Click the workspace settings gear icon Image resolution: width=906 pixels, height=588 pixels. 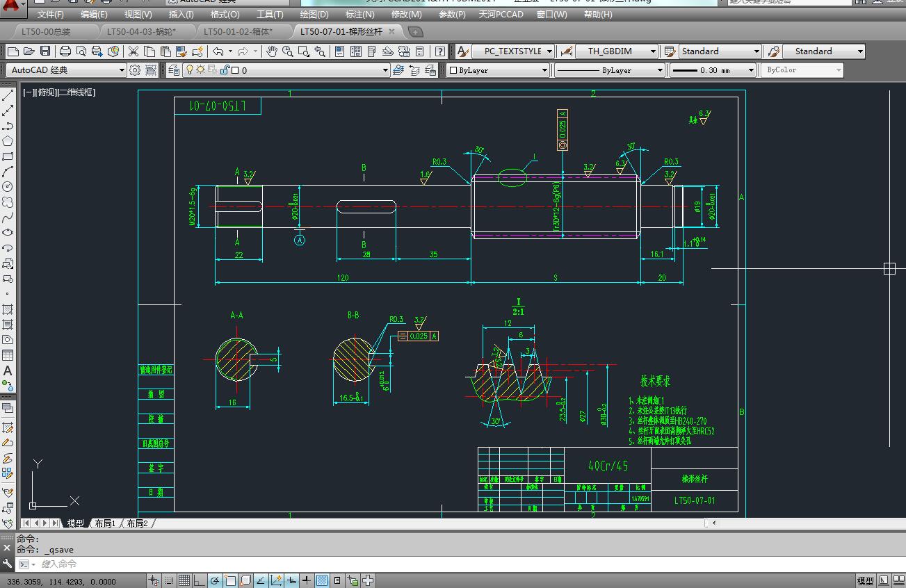(x=135, y=70)
